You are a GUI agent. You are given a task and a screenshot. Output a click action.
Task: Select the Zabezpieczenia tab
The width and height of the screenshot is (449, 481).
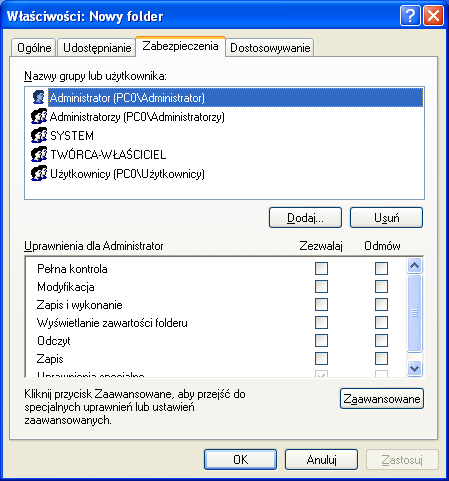click(180, 46)
